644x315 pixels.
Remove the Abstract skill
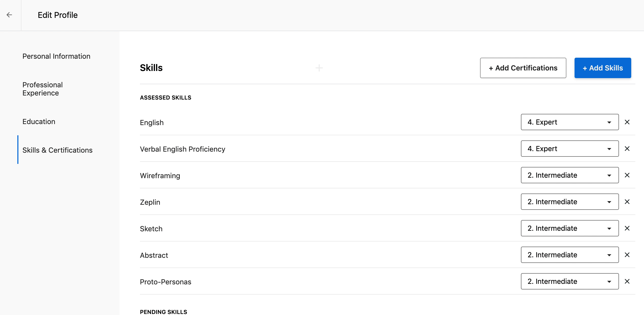[627, 255]
